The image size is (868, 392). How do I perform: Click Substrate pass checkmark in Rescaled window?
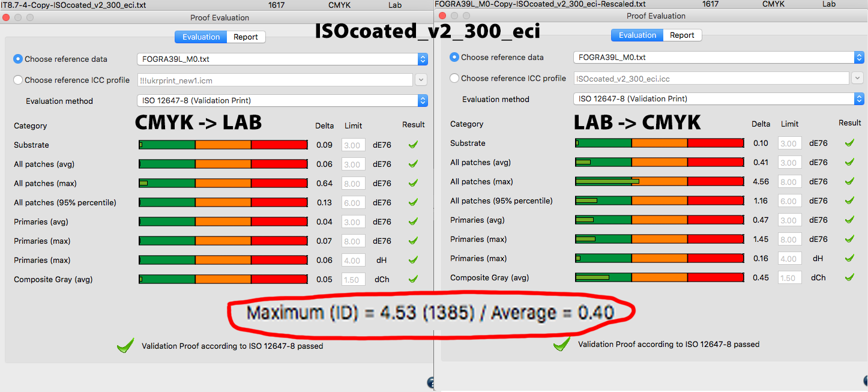(x=849, y=143)
